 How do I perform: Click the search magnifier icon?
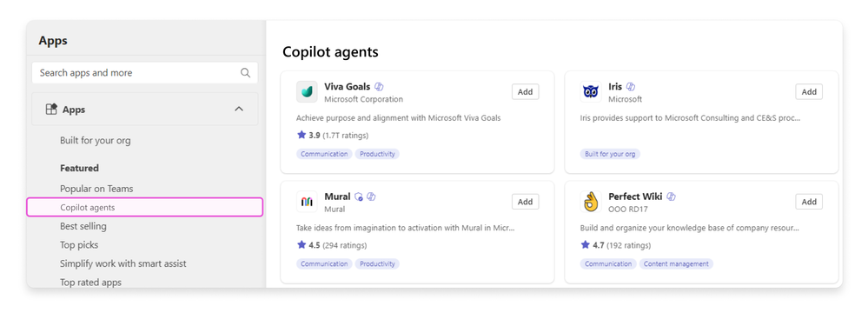click(245, 72)
